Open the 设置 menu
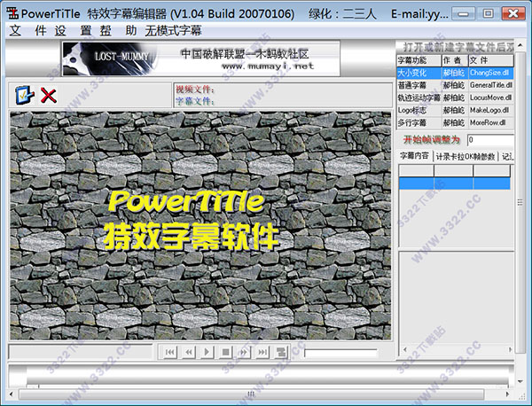This screenshot has height=406, width=532. coord(73,31)
